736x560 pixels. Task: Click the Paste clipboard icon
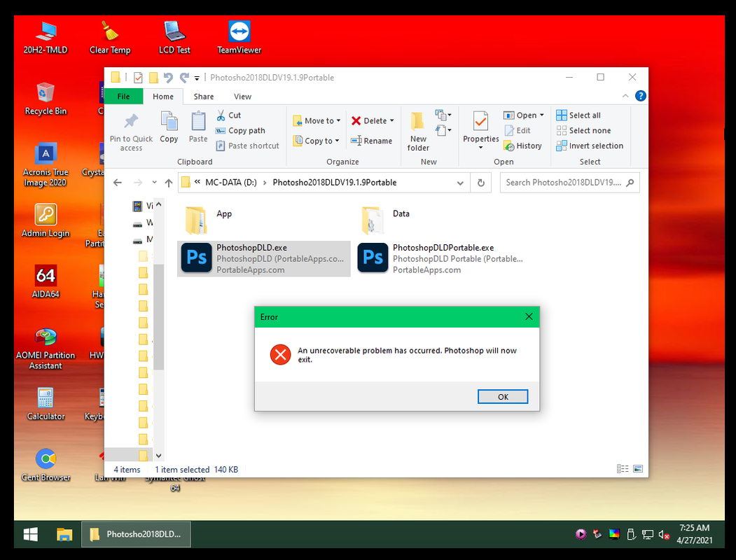point(198,122)
